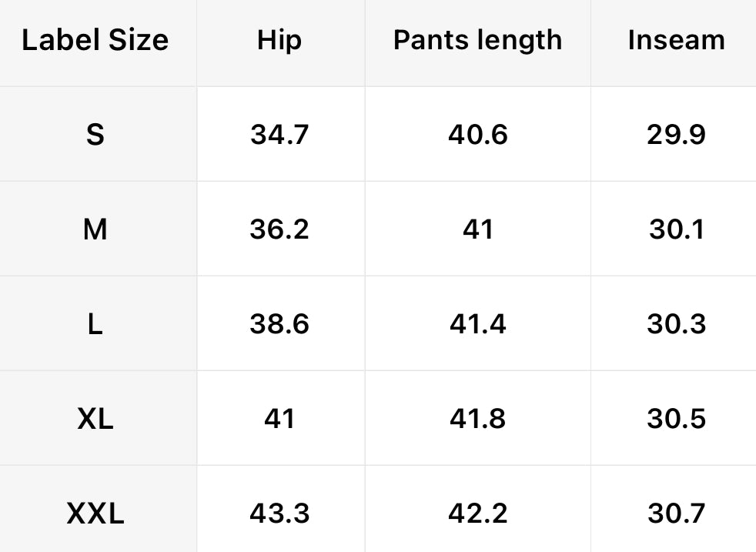Click the Hip column header
The width and height of the screenshot is (756, 552).
point(279,40)
